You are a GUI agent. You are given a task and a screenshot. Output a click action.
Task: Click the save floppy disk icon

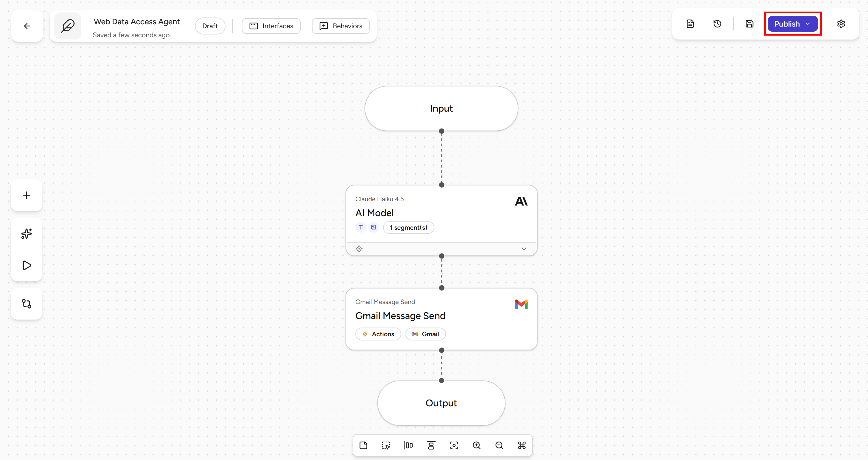click(x=749, y=24)
